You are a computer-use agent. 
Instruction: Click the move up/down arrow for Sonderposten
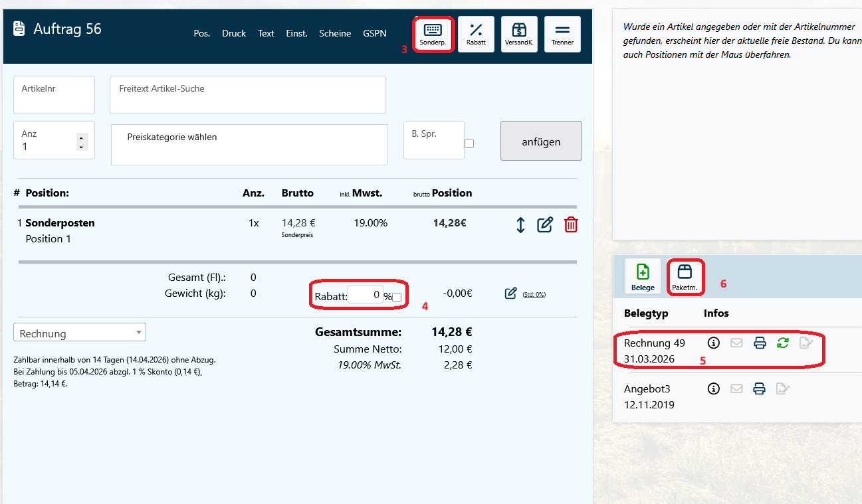pyautogui.click(x=520, y=225)
